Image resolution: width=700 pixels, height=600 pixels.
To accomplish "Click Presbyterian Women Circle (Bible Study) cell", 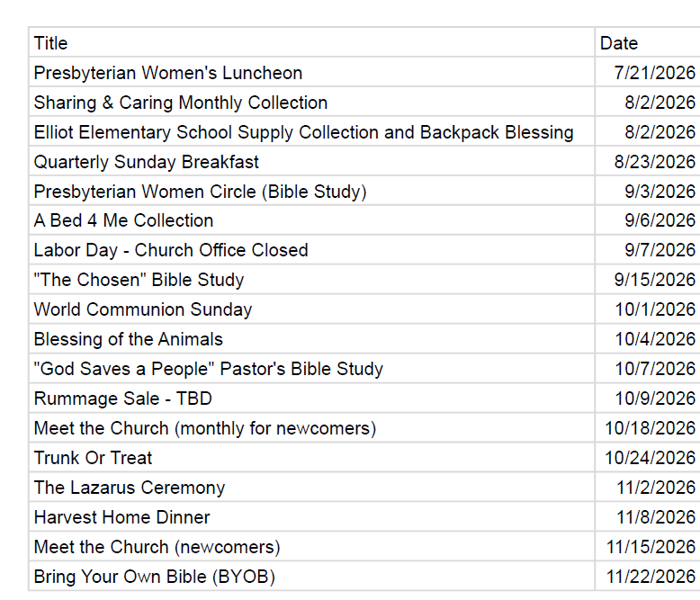I will [x=311, y=191].
